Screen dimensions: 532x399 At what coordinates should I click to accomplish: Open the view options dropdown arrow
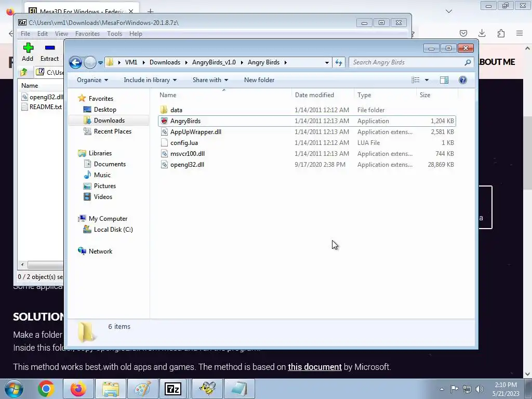click(427, 80)
